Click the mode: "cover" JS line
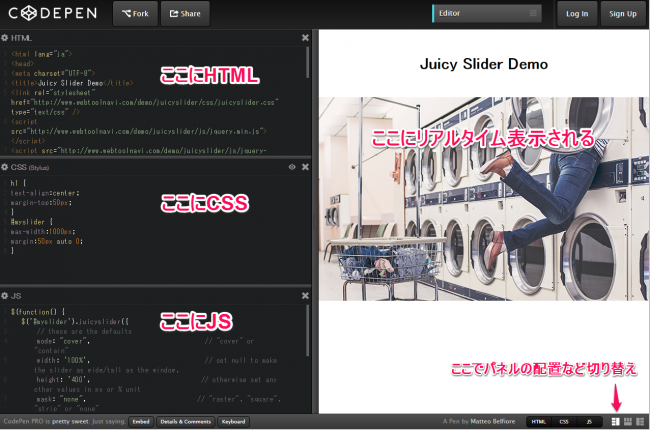Screen dimensions: 650x430 63,341
